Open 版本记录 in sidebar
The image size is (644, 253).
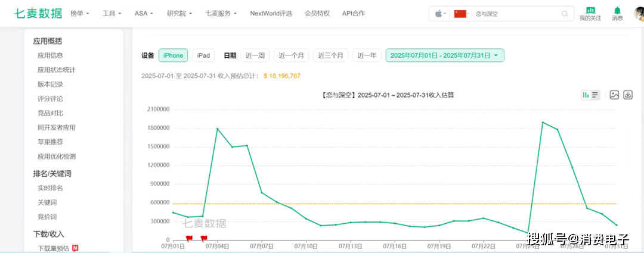click(50, 84)
